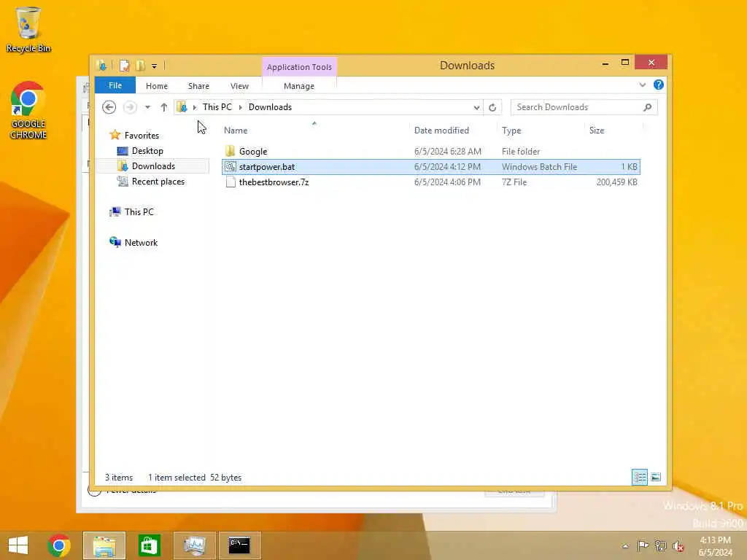This screenshot has height=560, width=747.
Task: Click the 7Z File type cell
Action: point(514,182)
